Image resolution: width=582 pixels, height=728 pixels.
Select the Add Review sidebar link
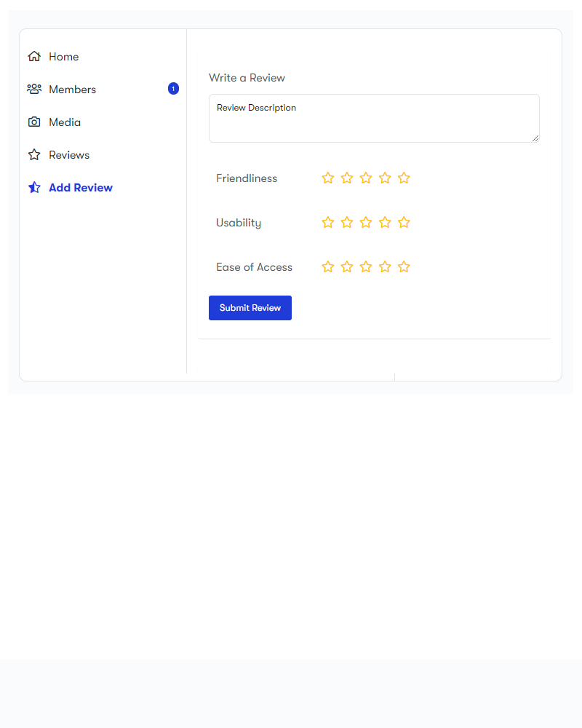80,188
